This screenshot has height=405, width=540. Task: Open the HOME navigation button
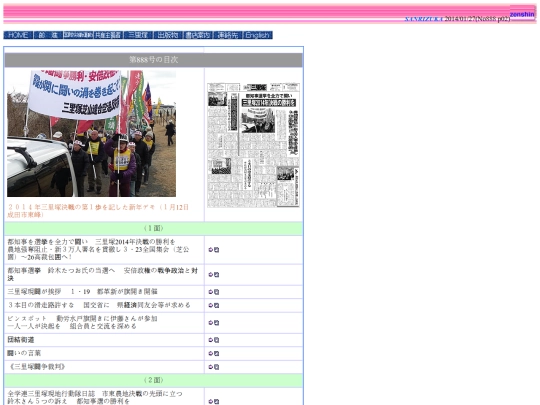pos(18,35)
